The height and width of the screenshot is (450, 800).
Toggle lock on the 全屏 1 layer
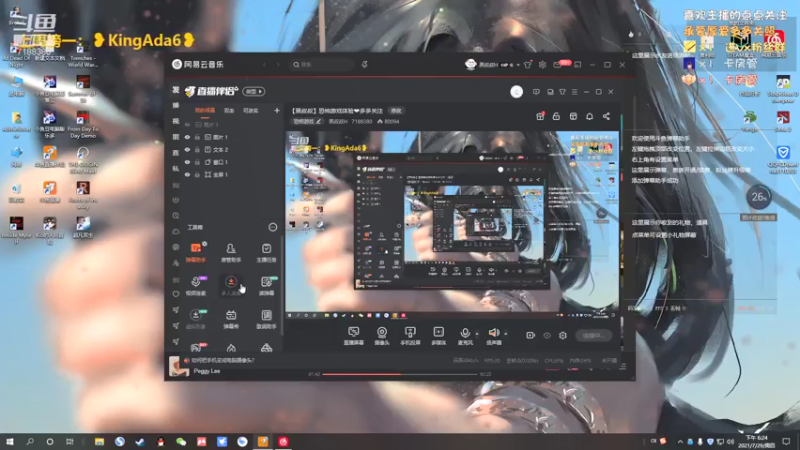pyautogui.click(x=197, y=174)
